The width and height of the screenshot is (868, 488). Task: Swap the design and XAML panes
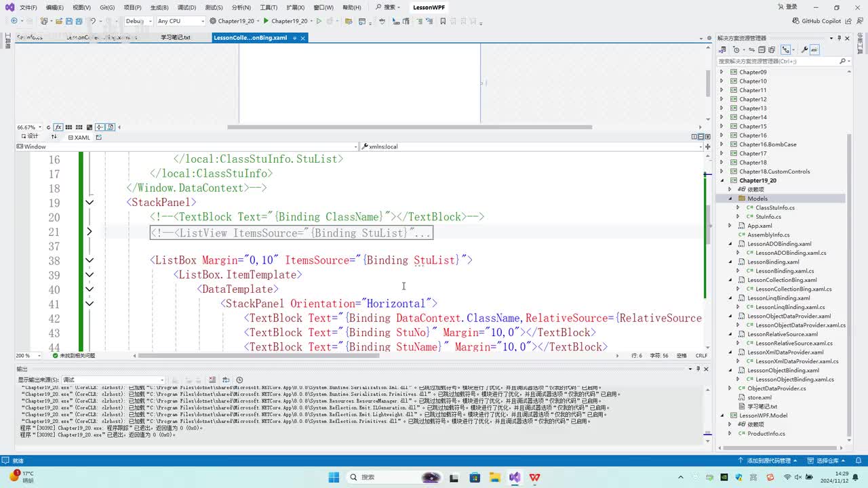[54, 137]
